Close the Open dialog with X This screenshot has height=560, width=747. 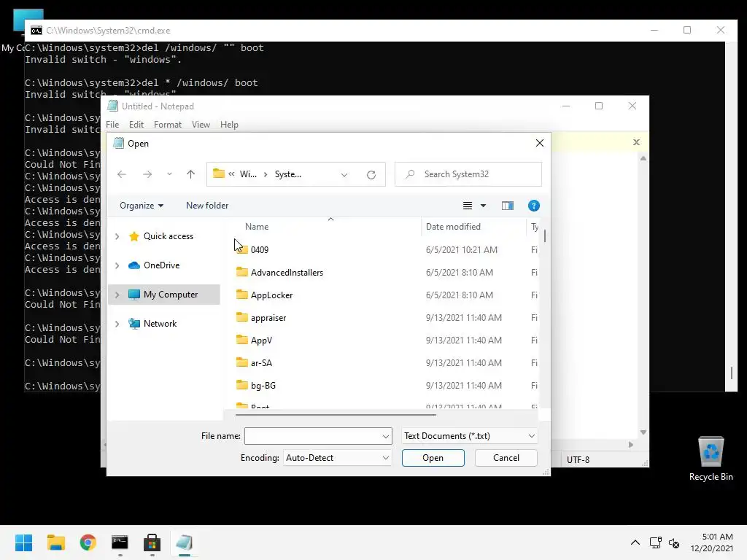(x=539, y=144)
